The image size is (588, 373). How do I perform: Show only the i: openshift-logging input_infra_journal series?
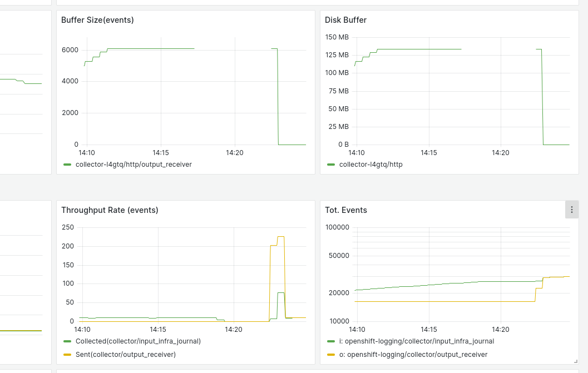pos(416,341)
